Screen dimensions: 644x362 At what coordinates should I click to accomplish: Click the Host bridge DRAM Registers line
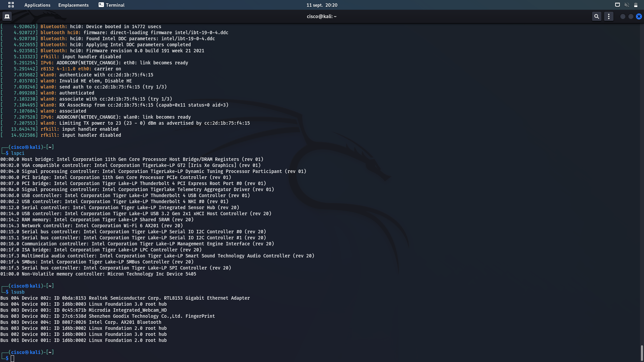click(132, 159)
